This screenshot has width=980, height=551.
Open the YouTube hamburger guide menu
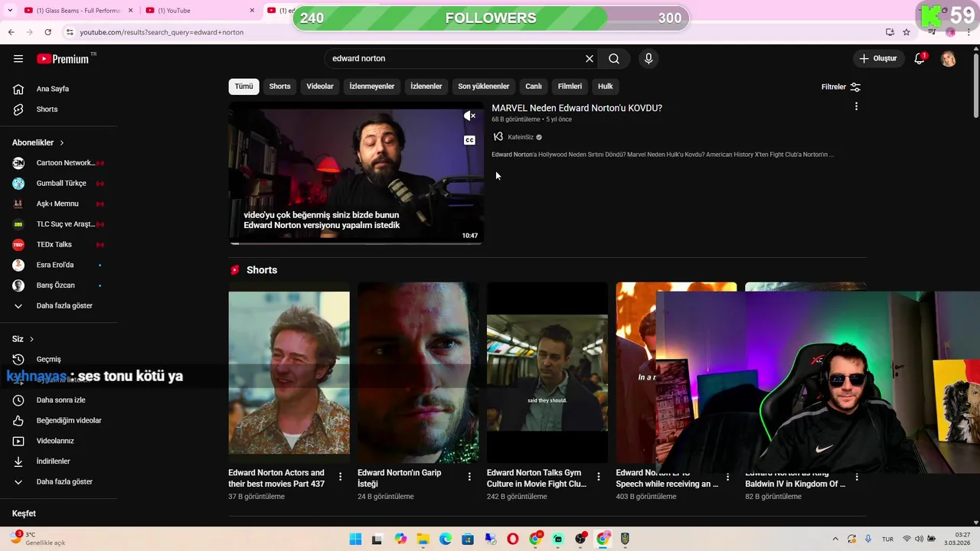click(18, 59)
